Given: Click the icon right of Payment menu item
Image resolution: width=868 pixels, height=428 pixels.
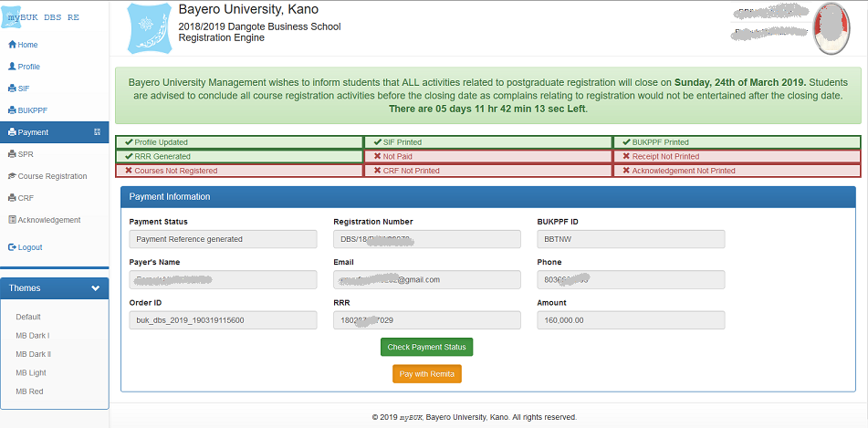Looking at the screenshot, I should (98, 132).
